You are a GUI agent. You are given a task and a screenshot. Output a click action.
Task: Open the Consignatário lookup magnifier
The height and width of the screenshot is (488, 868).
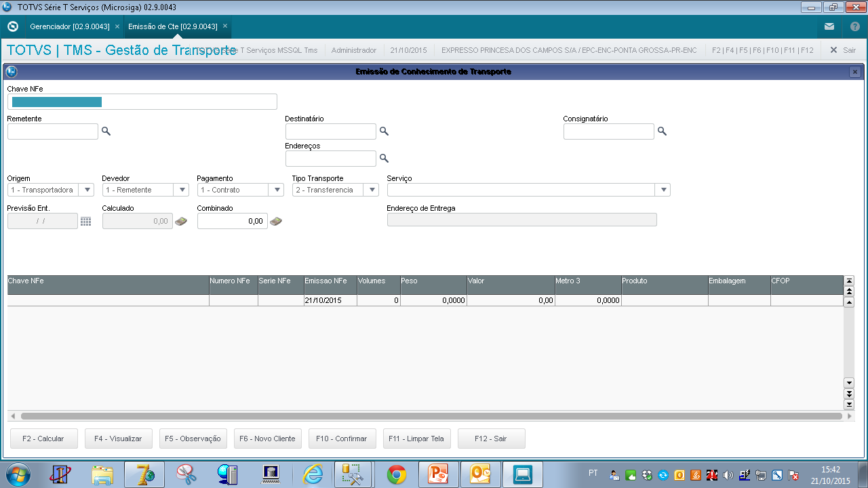pyautogui.click(x=662, y=131)
